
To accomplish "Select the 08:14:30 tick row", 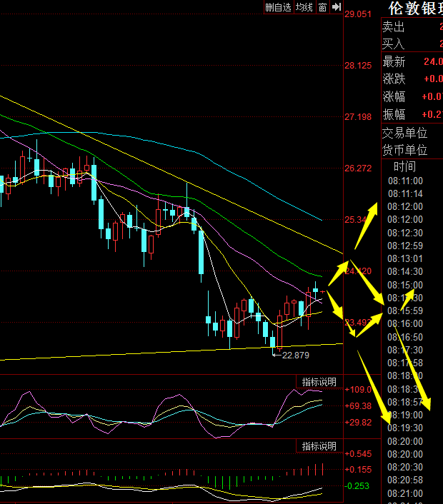I will tap(405, 271).
